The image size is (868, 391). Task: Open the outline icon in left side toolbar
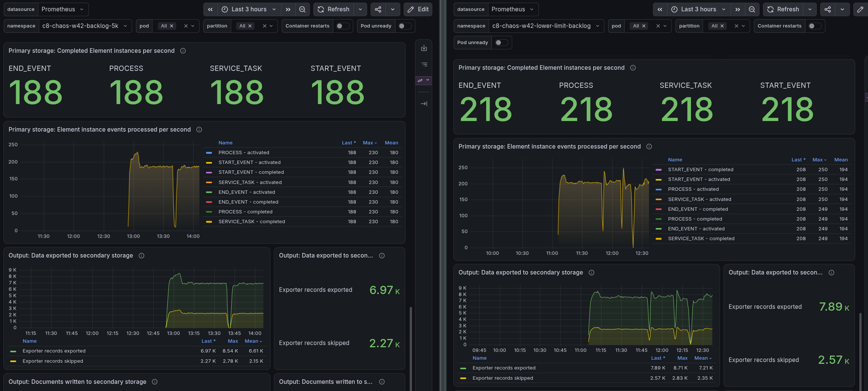point(424,64)
